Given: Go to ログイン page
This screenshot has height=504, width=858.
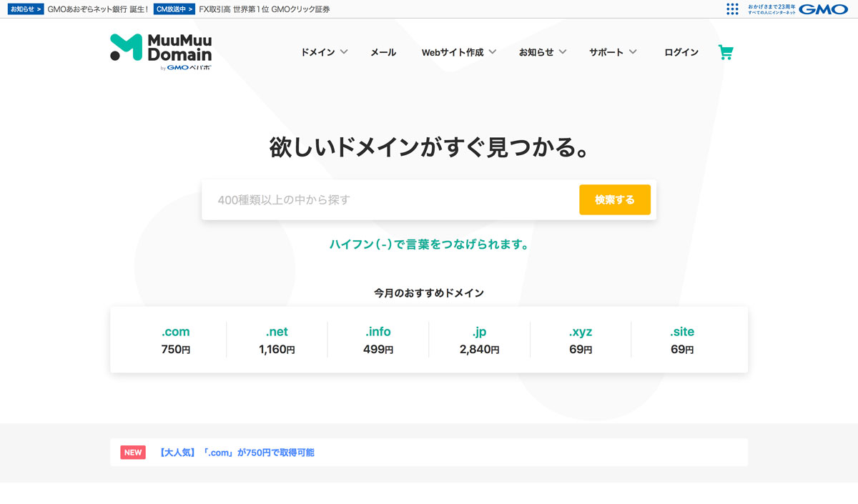Looking at the screenshot, I should (681, 52).
